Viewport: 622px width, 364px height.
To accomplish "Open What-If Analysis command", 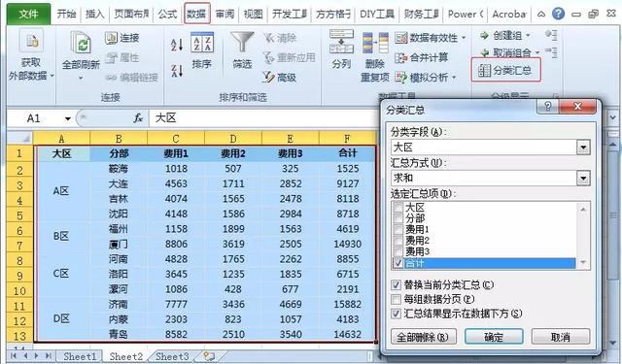I will click(x=422, y=78).
